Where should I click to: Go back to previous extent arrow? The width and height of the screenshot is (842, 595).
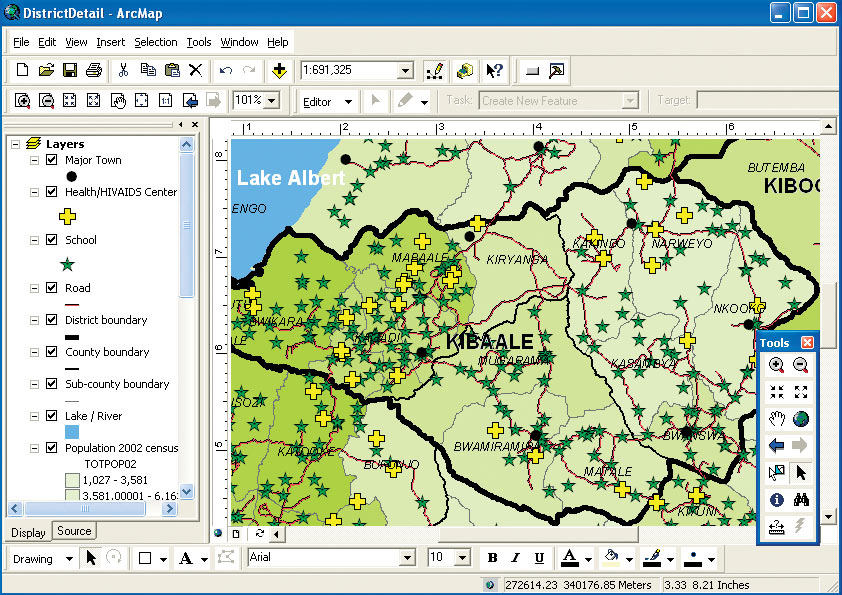click(x=777, y=446)
